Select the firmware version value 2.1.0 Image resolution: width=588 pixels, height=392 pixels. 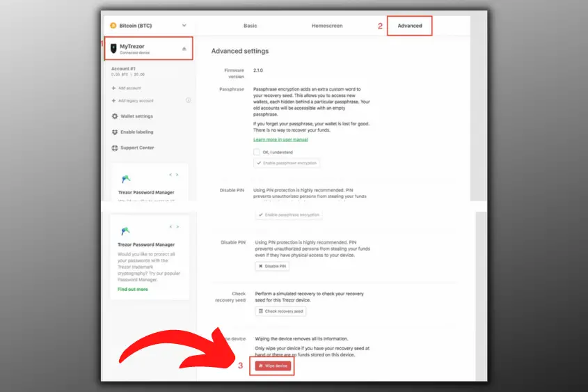pyautogui.click(x=258, y=70)
